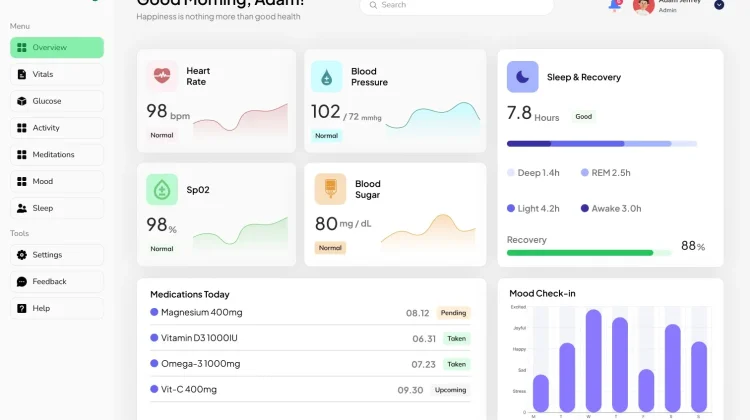Click the tallest Wednesday mood bar

(x=594, y=361)
